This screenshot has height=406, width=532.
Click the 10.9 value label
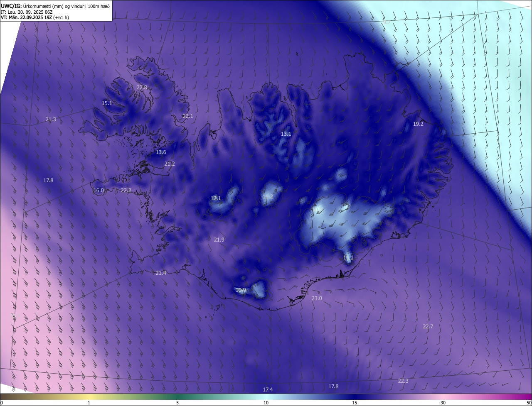pyautogui.click(x=241, y=290)
